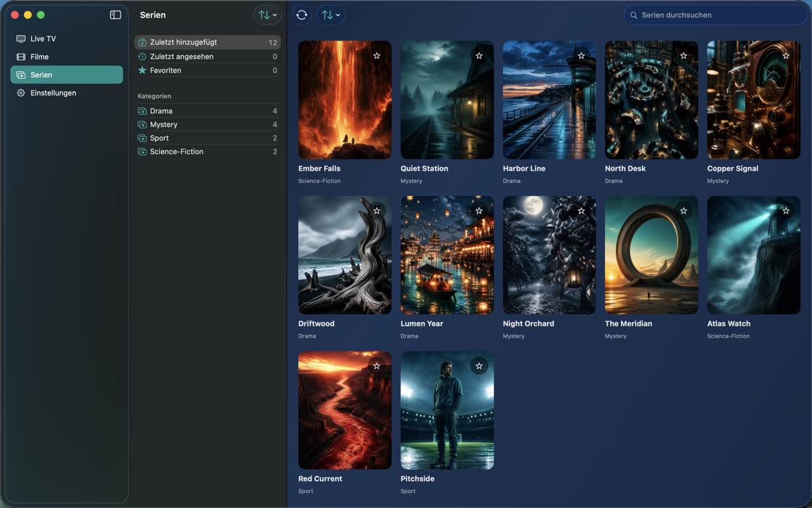Select Serien in the sidebar

click(x=67, y=75)
